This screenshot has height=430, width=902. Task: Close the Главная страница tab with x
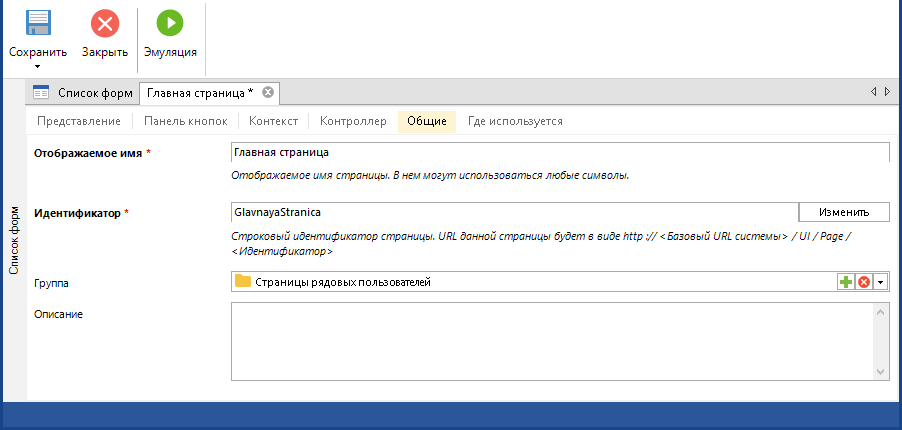coord(267,93)
